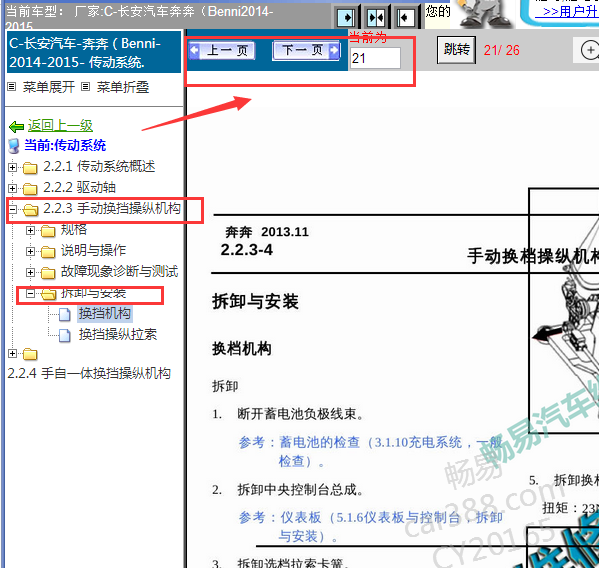Click the 拆卸与安装 heading in the document
Viewport: 599px width, 568px height.
point(255,301)
